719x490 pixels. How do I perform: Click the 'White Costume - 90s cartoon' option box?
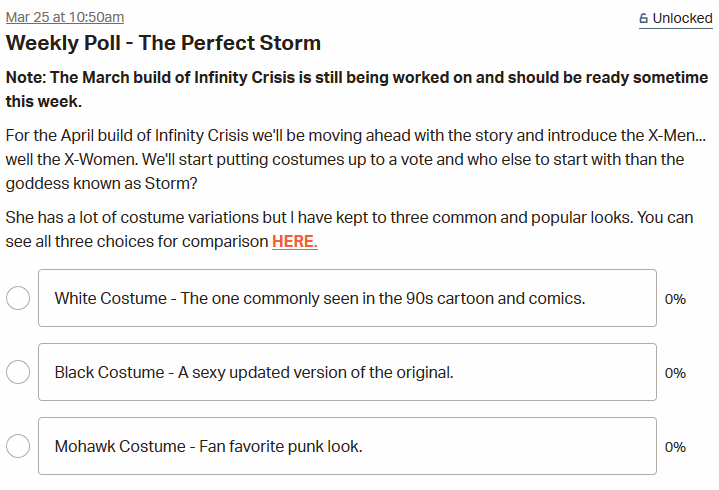(x=347, y=298)
